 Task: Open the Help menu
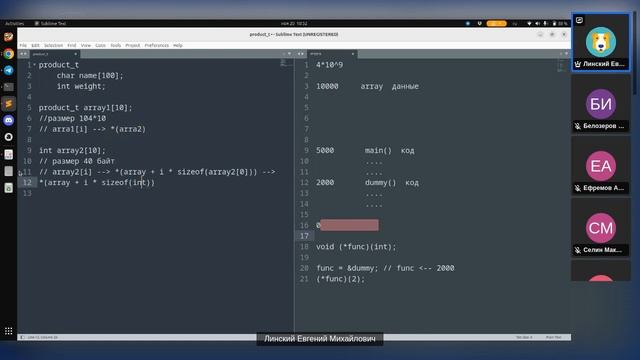(x=178, y=45)
